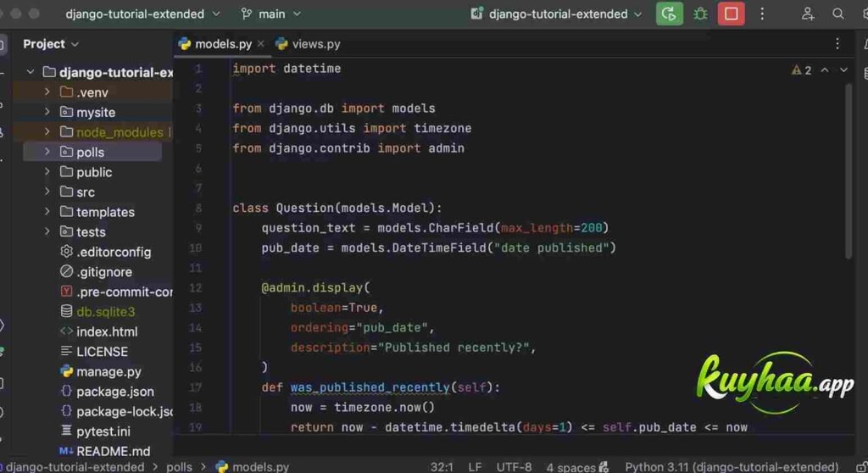Select manage.py in project tree
The image size is (868, 473).
(x=100, y=371)
